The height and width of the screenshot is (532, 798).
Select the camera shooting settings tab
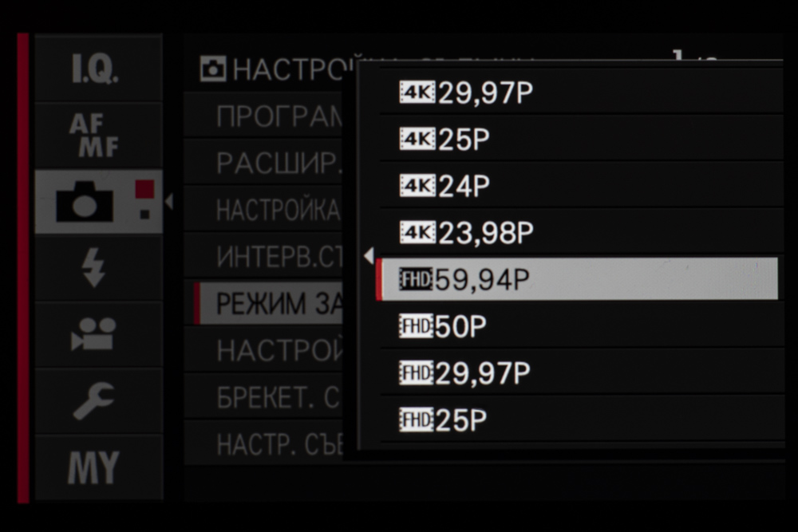click(97, 201)
